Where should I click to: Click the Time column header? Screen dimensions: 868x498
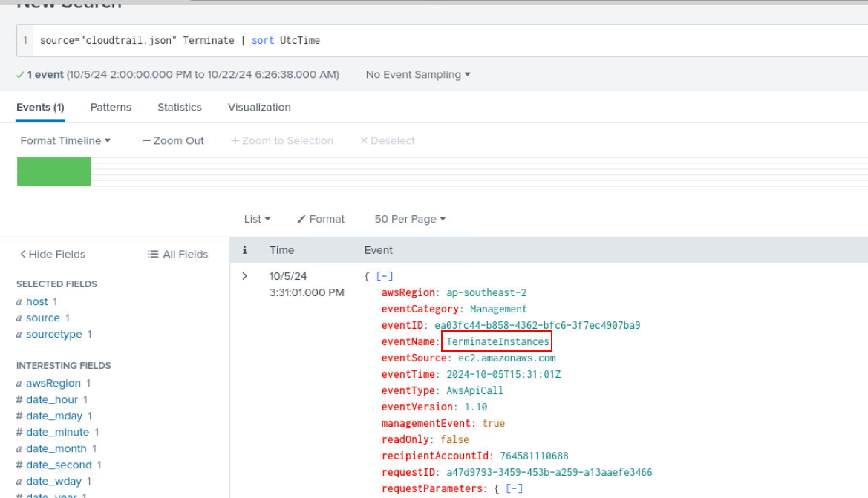click(281, 250)
